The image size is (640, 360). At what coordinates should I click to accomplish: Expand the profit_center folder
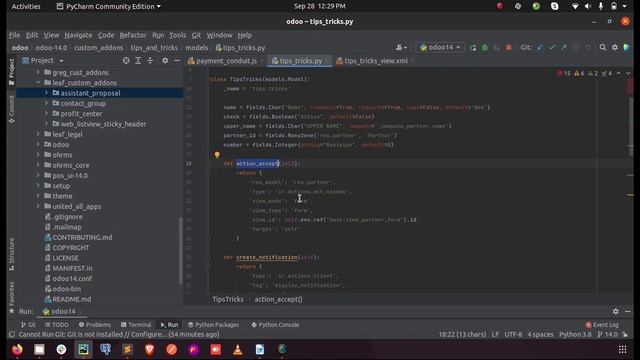click(x=46, y=113)
